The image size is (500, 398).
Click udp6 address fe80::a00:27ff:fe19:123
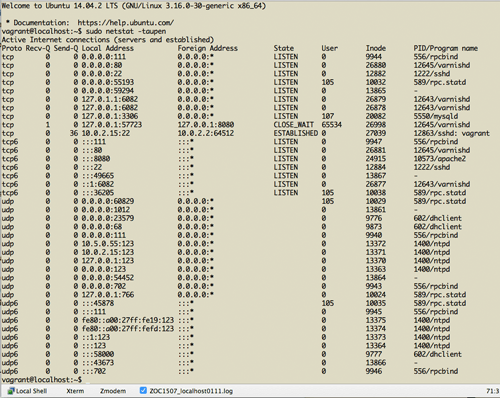pyautogui.click(x=128, y=320)
